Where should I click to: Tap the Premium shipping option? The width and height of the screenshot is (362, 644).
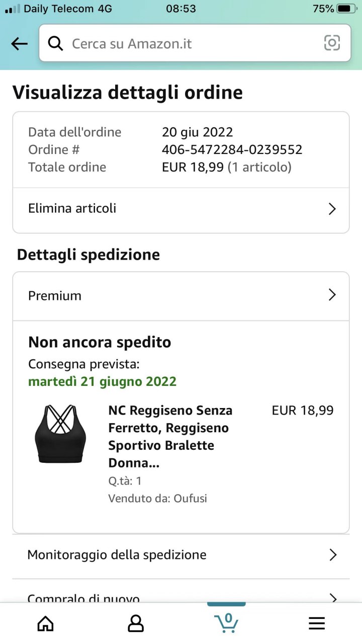coord(181,296)
